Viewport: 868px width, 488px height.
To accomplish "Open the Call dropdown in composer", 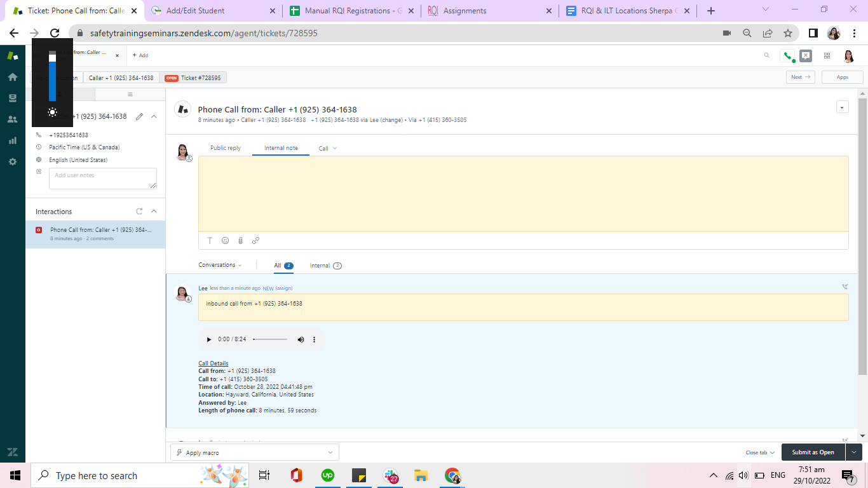I will [x=328, y=148].
